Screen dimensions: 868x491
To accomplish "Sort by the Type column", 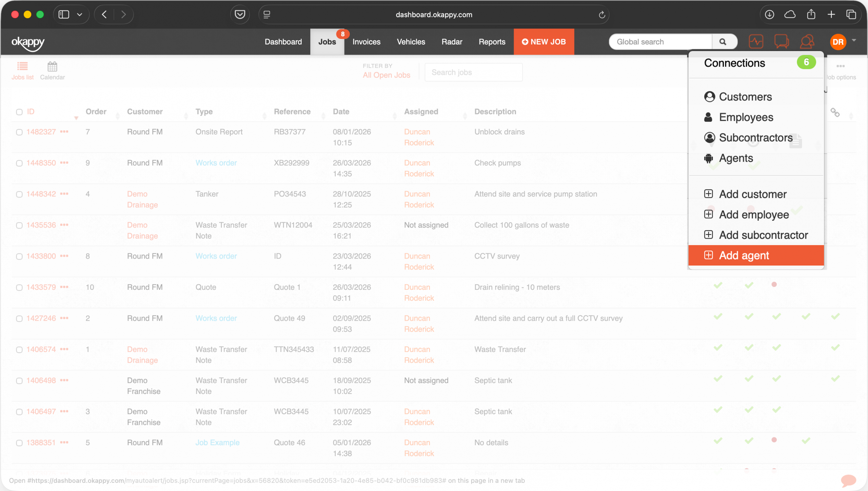I will (204, 112).
